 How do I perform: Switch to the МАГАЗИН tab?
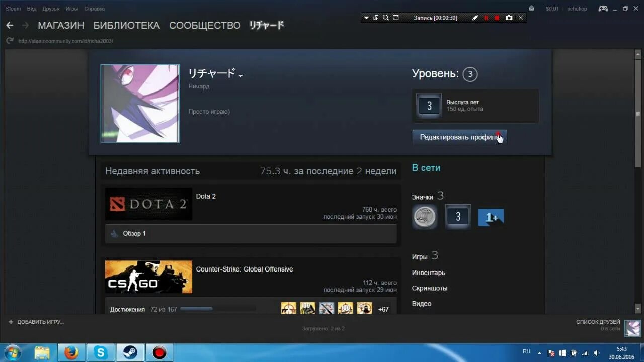click(61, 25)
